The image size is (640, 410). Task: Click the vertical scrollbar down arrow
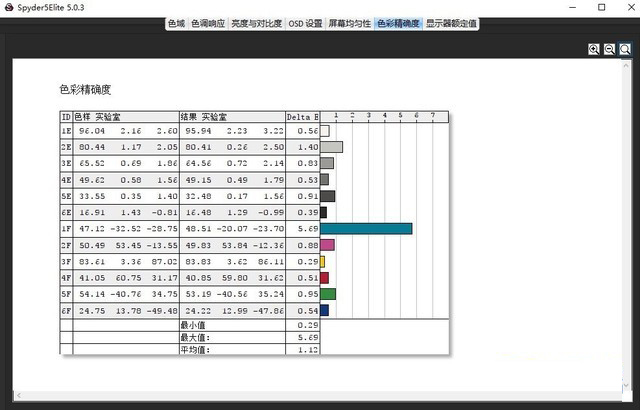pos(626,386)
